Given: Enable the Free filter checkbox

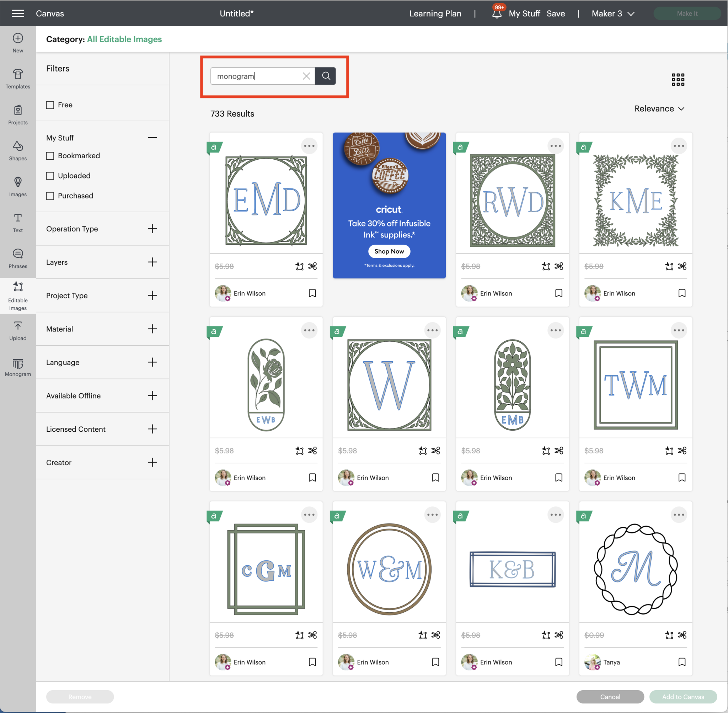Looking at the screenshot, I should click(x=50, y=105).
